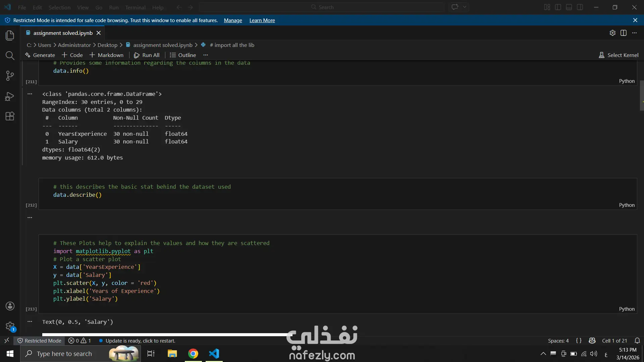Click the split editor right icon

point(624,33)
